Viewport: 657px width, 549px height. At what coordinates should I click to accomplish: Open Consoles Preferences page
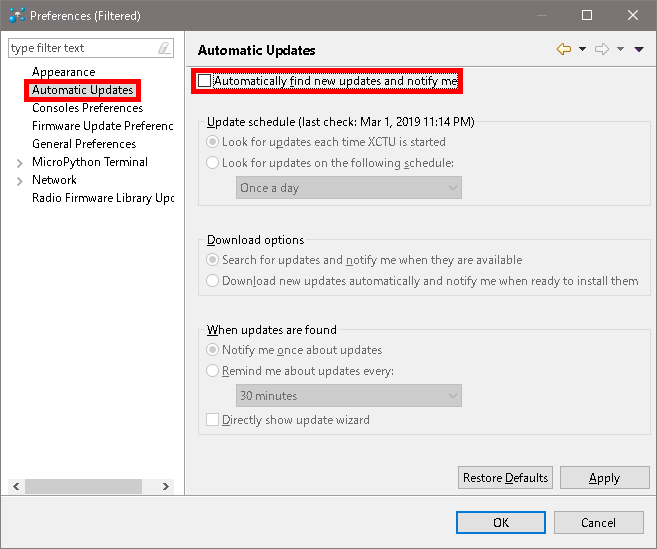pyautogui.click(x=87, y=108)
